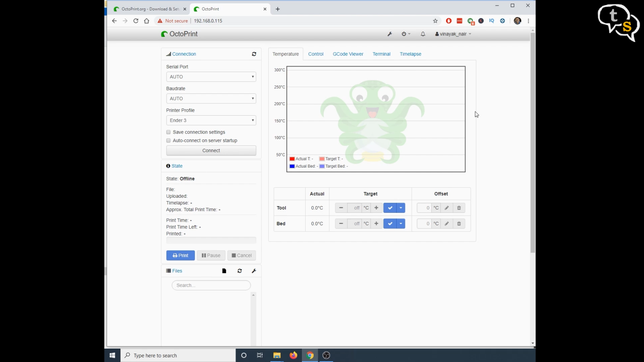Click the power/shutdown icon in header

click(404, 34)
